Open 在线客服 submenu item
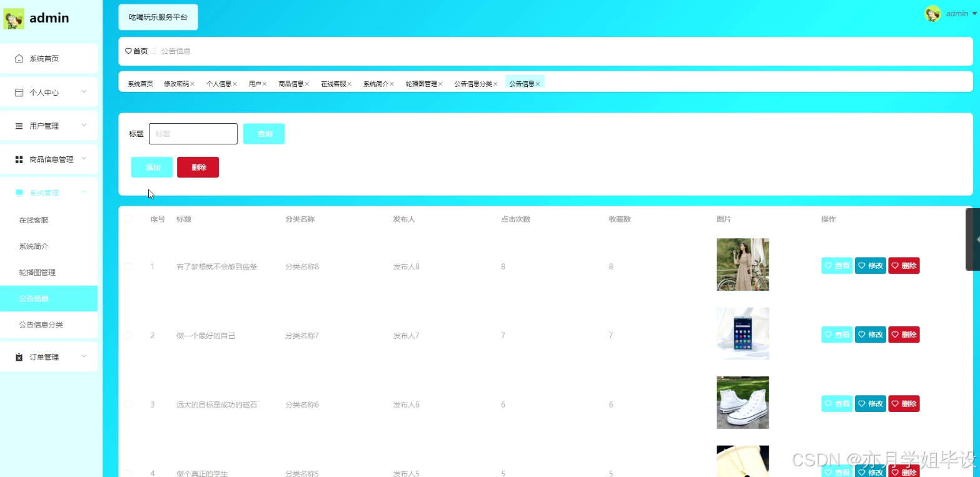This screenshot has width=980, height=477. coord(49,220)
